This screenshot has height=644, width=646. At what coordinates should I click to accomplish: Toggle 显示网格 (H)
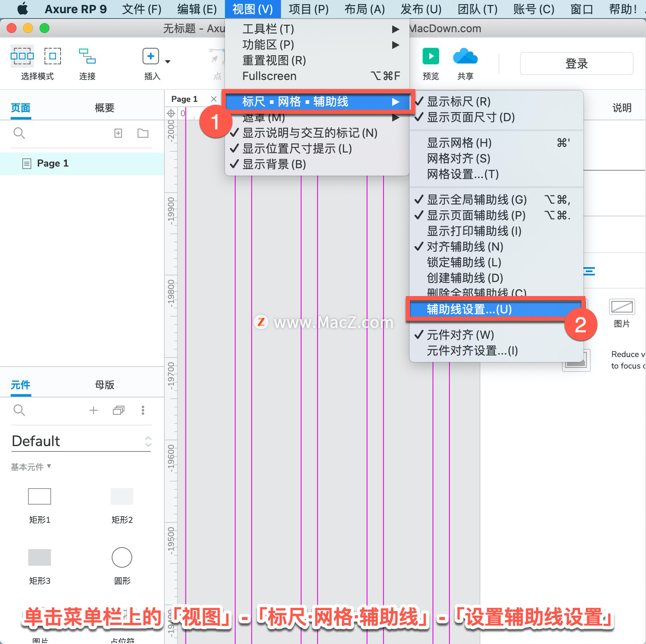pyautogui.click(x=496, y=143)
